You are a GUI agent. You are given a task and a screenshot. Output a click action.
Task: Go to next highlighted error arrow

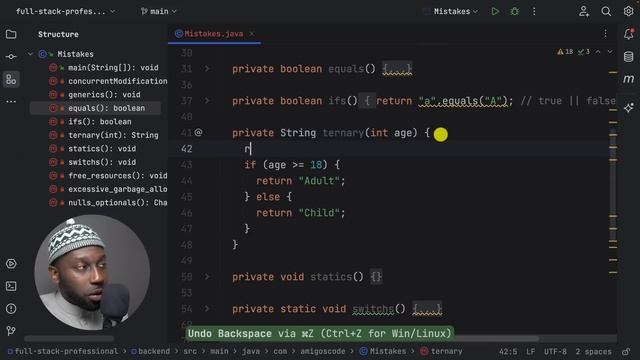coord(610,52)
